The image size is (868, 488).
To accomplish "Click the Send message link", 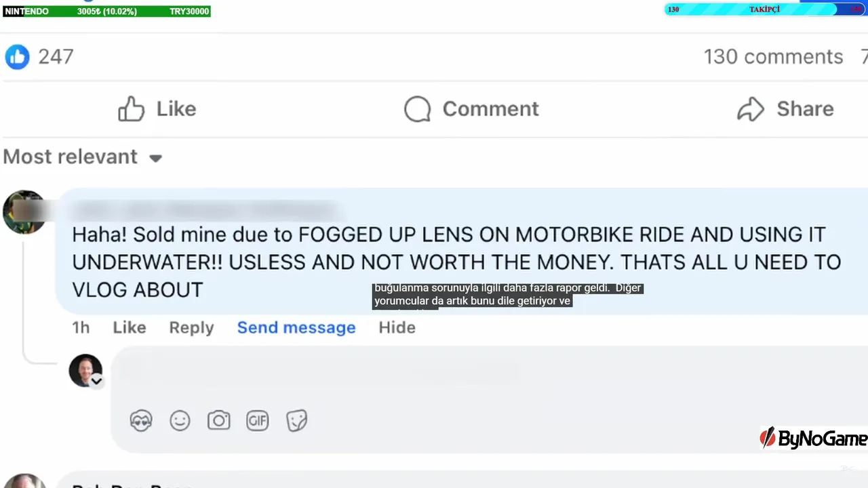I will click(x=296, y=328).
